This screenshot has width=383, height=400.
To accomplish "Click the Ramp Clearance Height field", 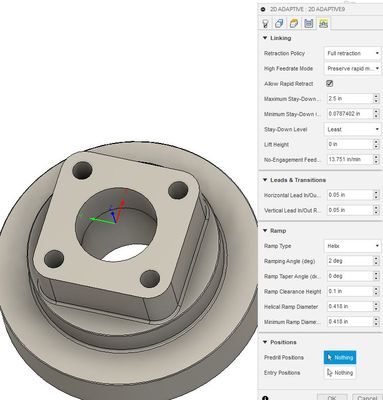I will click(349, 291).
